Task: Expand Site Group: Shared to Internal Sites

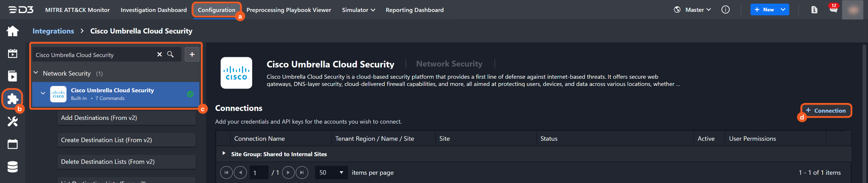Action: [224, 154]
